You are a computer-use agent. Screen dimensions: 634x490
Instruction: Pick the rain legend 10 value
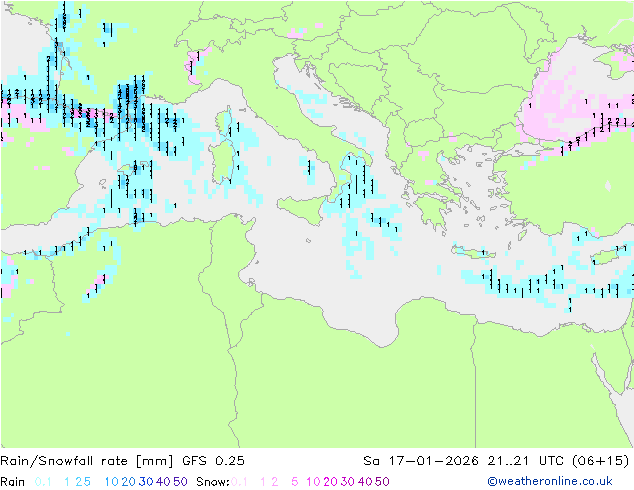(x=112, y=482)
